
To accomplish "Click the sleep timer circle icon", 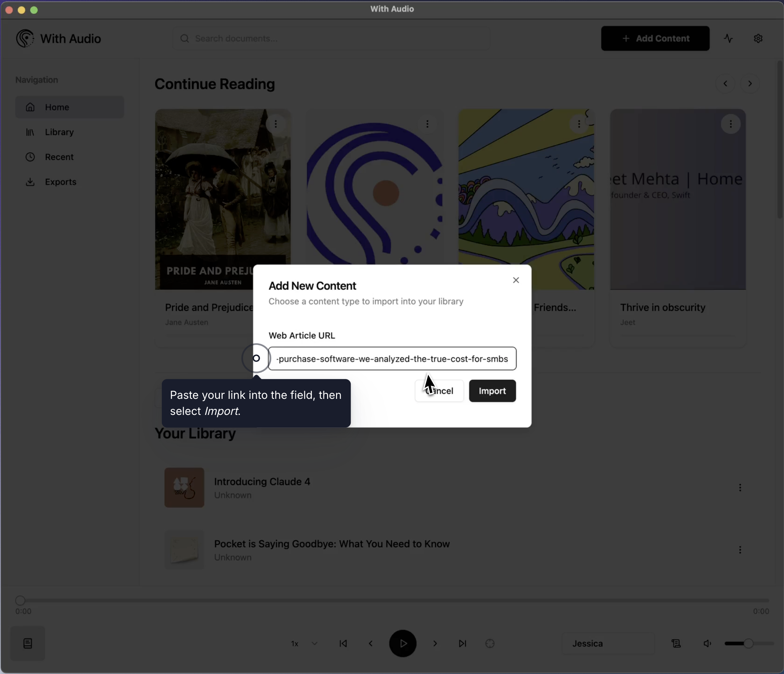I will point(490,643).
